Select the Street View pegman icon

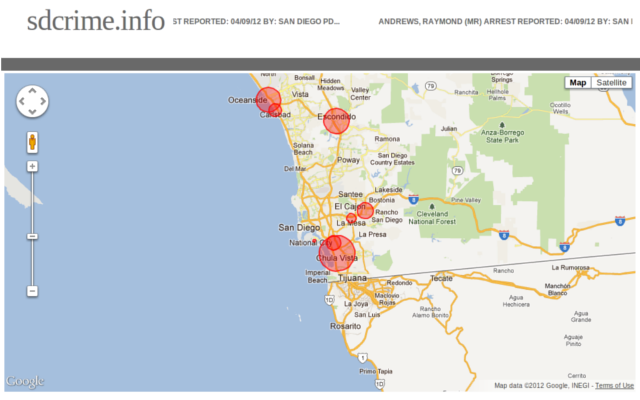pyautogui.click(x=32, y=142)
